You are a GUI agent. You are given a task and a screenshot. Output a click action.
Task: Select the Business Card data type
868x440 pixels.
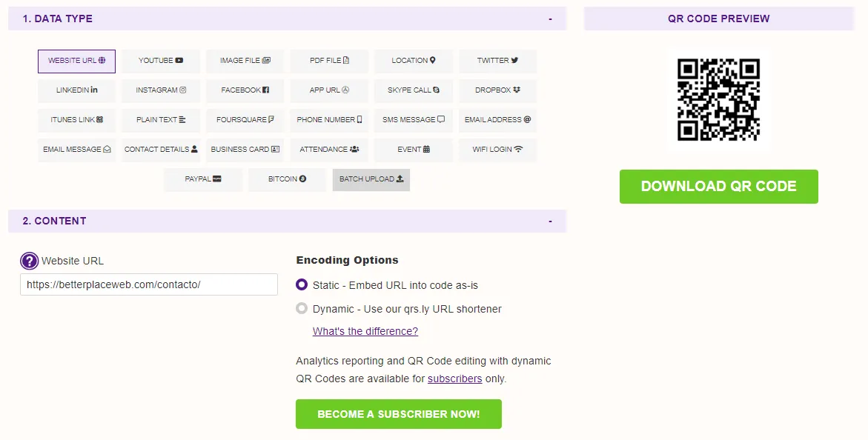pyautogui.click(x=245, y=150)
